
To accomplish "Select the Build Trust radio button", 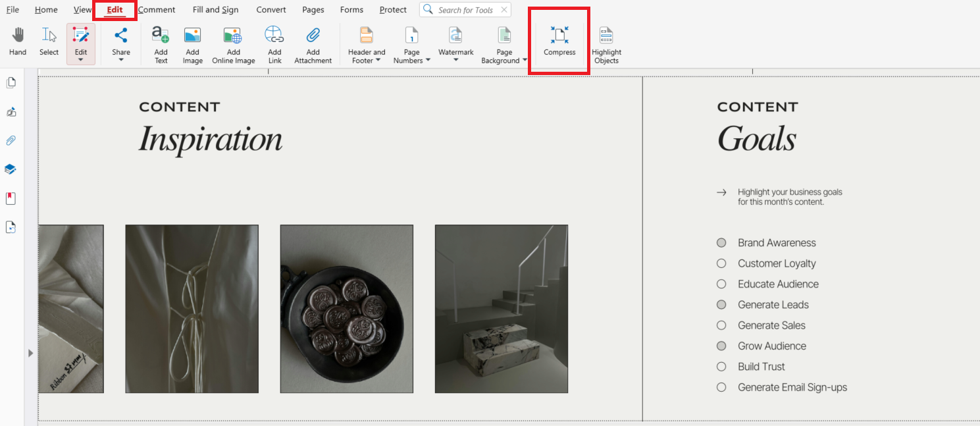I will coord(721,366).
